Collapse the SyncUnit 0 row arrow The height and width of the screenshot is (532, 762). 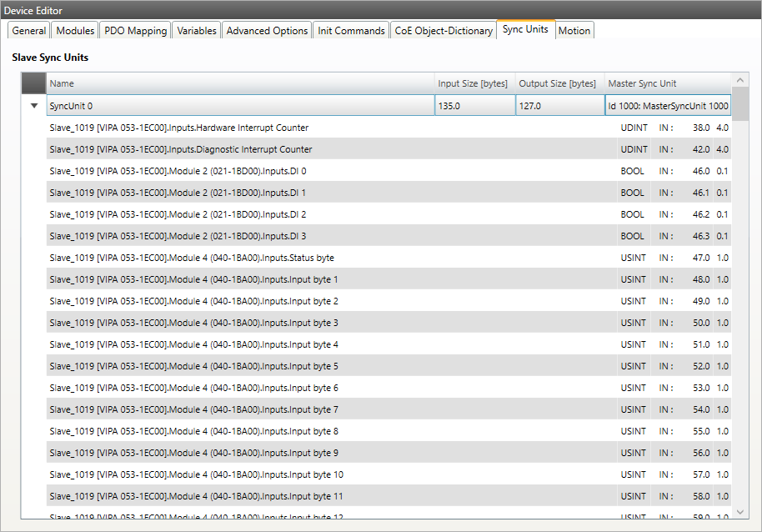pyautogui.click(x=34, y=106)
